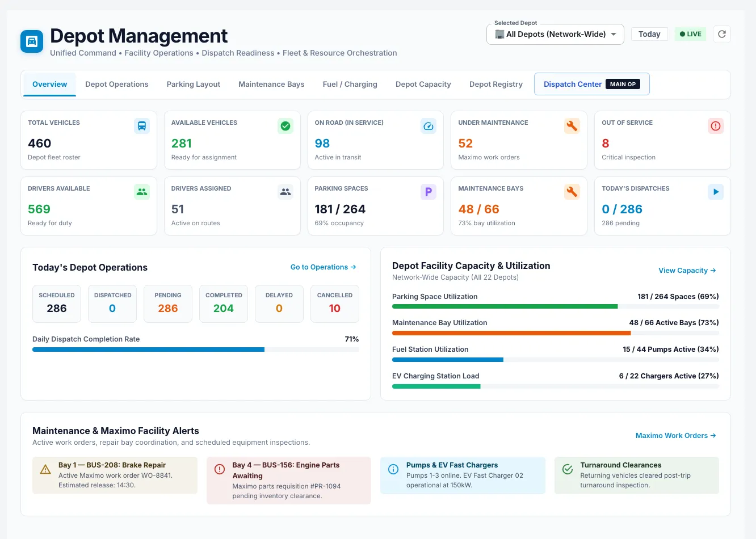This screenshot has width=756, height=539.
Task: Click the people icon on Drivers Available
Action: (142, 192)
